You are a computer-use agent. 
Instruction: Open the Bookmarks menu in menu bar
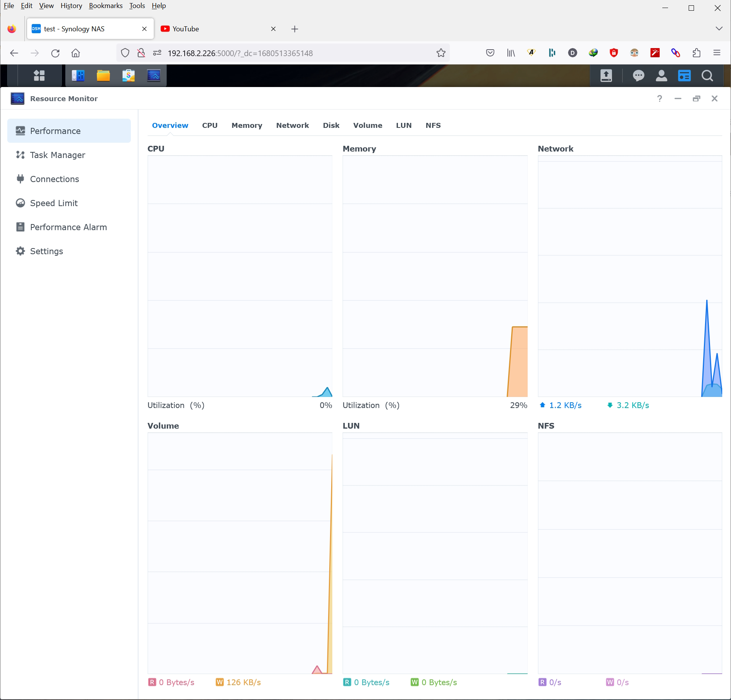click(106, 6)
